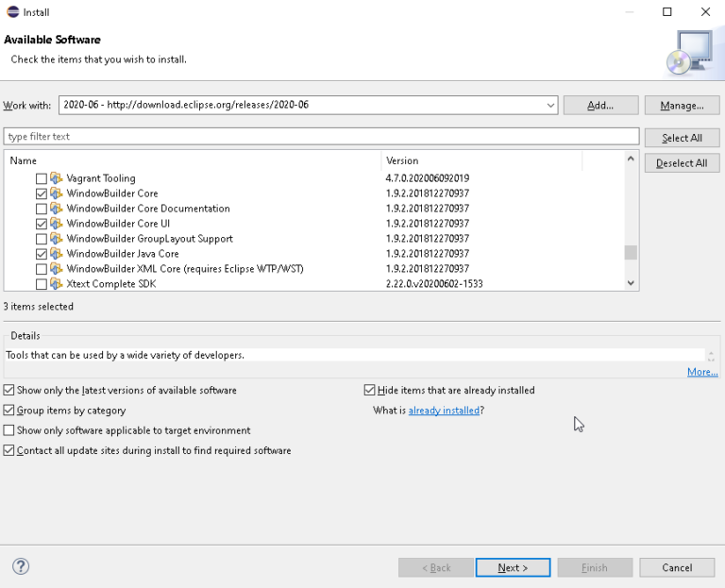The width and height of the screenshot is (725, 588).
Task: Click the Cancel button
Action: tap(677, 567)
